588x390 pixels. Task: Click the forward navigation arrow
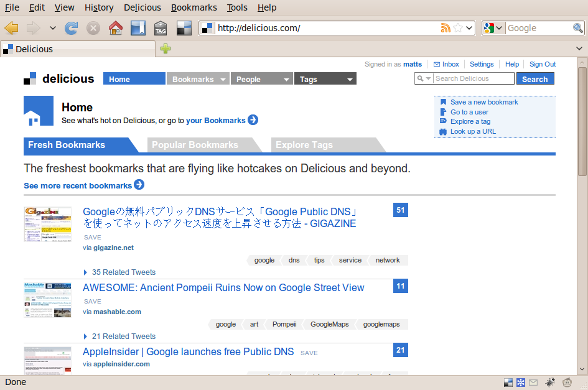tap(34, 28)
